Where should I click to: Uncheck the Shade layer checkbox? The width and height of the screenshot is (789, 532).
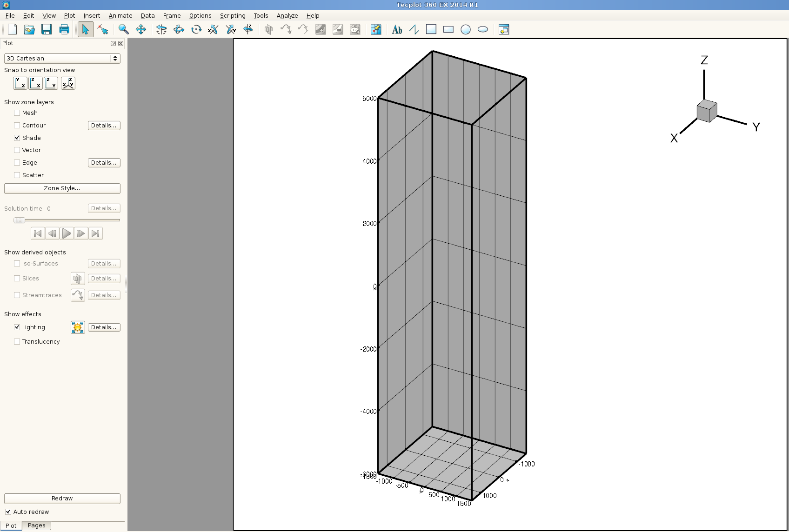(x=17, y=138)
